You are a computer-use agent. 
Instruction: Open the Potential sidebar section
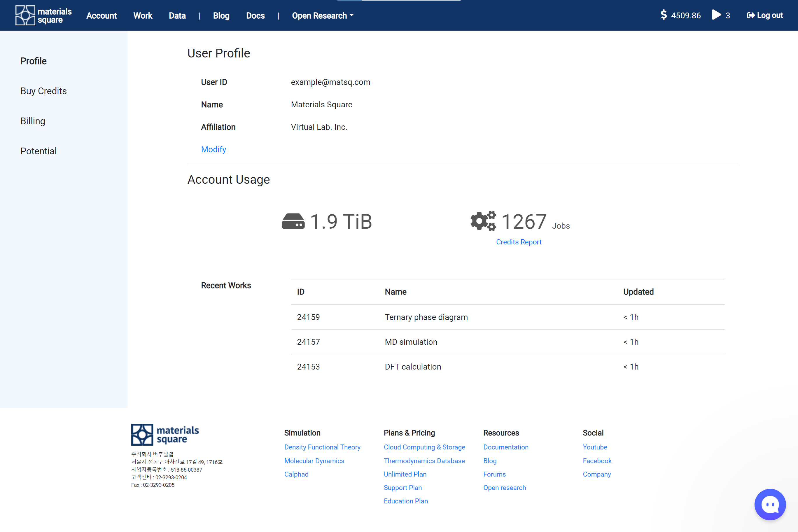pyautogui.click(x=38, y=151)
